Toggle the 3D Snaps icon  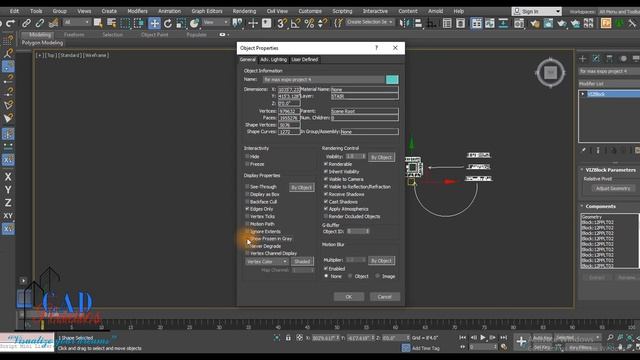click(282, 23)
